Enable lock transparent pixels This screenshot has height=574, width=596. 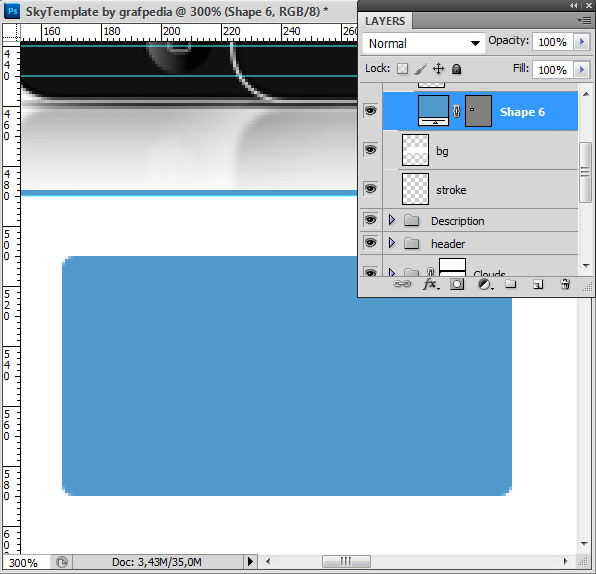402,69
